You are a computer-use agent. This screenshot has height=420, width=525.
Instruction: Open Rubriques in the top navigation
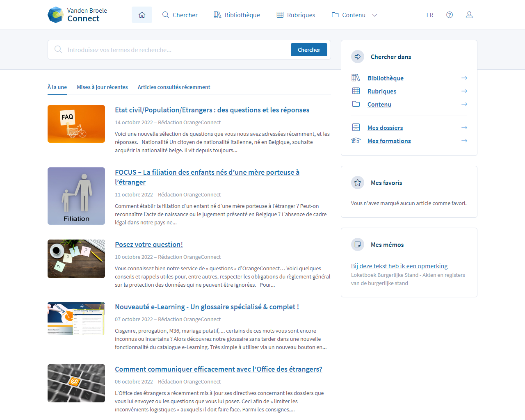tap(296, 15)
